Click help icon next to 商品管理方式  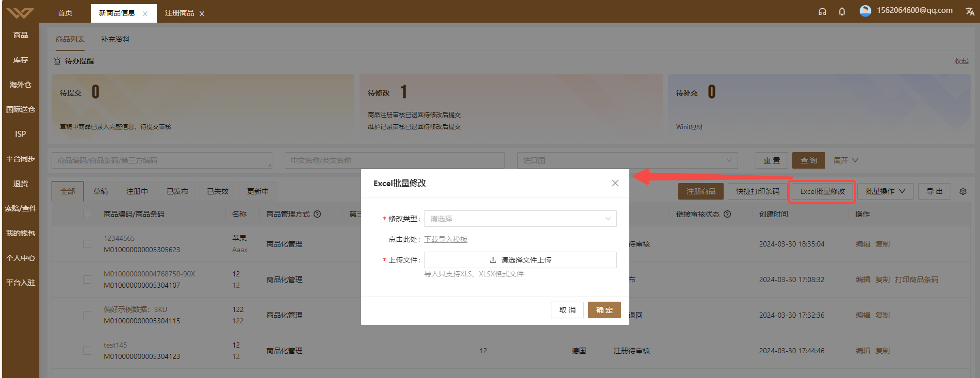tap(317, 214)
